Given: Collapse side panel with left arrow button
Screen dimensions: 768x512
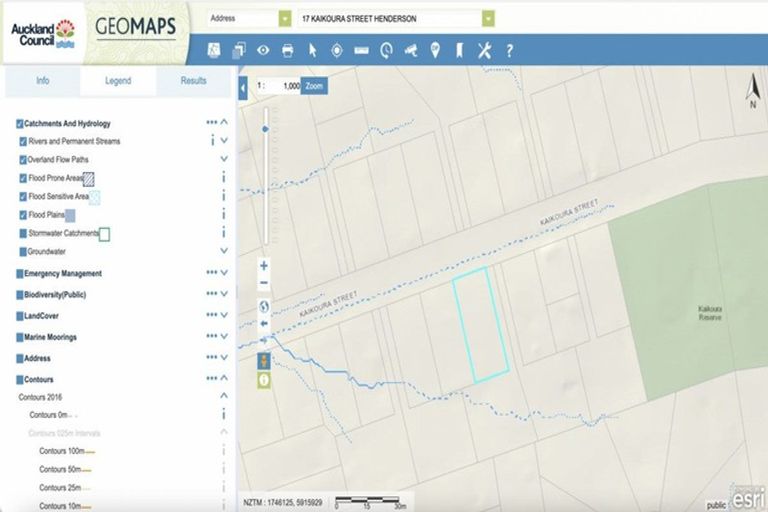Looking at the screenshot, I should (x=243, y=87).
